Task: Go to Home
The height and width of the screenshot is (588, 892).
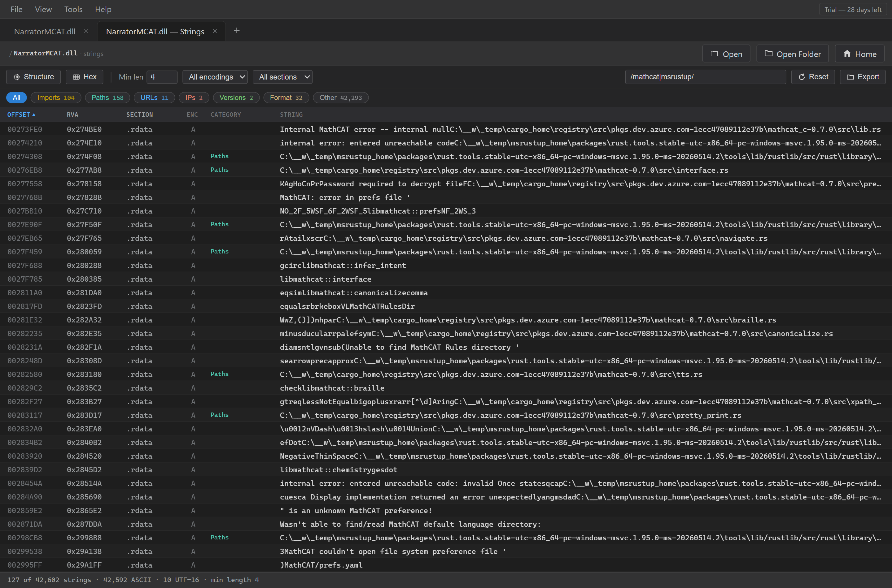Action: (x=859, y=54)
